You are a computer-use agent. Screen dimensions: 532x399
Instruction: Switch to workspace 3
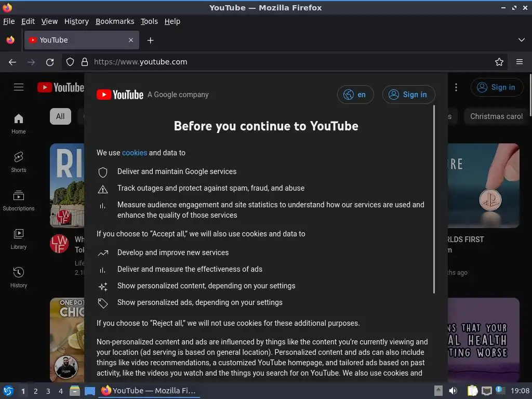pyautogui.click(x=48, y=391)
